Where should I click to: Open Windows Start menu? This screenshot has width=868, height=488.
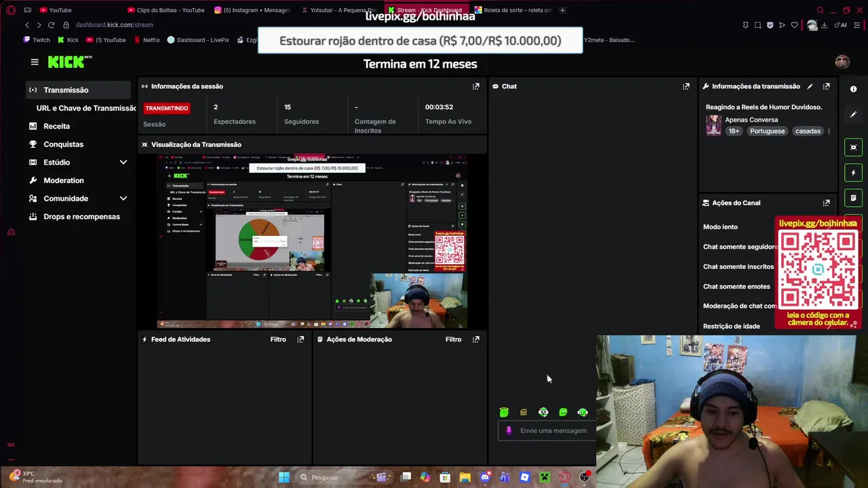[284, 477]
